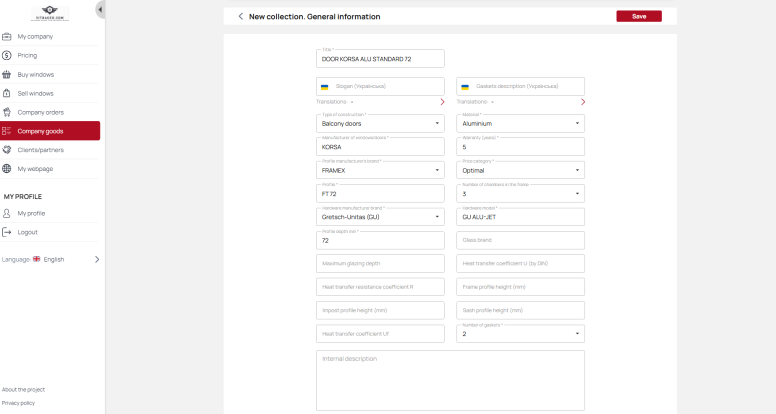This screenshot has height=414, width=776.
Task: Click the briefcase icon beside My company
Action: (x=6, y=37)
